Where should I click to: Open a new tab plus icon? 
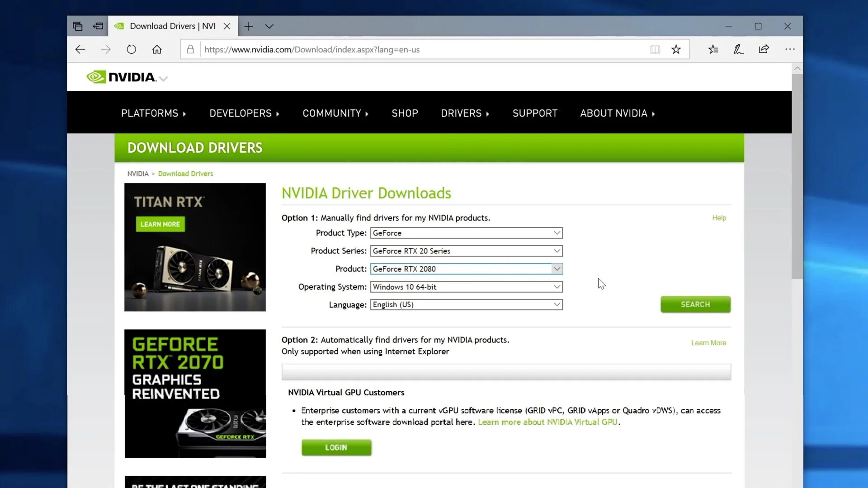click(249, 26)
